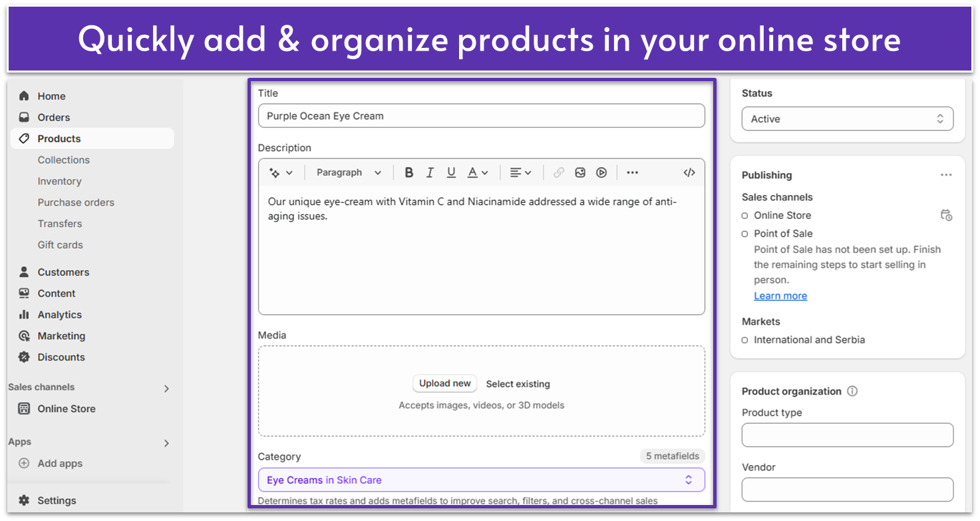
Task: Click the Title input field
Action: pos(482,116)
